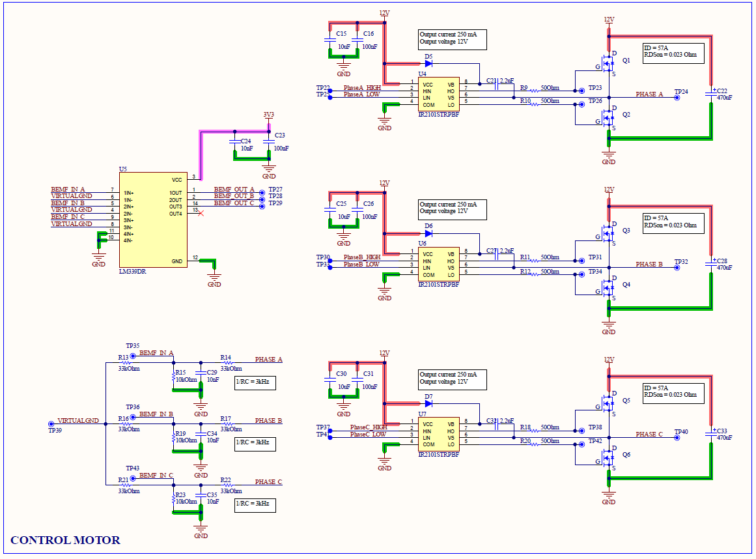Click the PHASE A label near TP24

point(649,94)
